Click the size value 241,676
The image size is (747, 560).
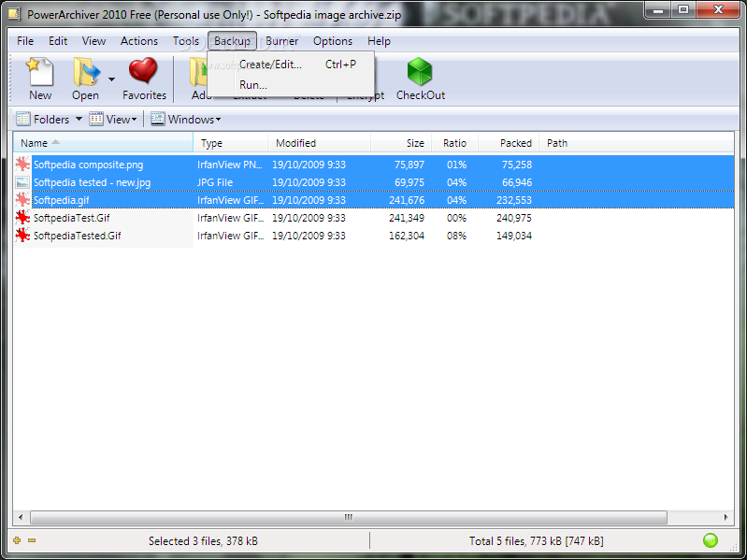(x=407, y=200)
